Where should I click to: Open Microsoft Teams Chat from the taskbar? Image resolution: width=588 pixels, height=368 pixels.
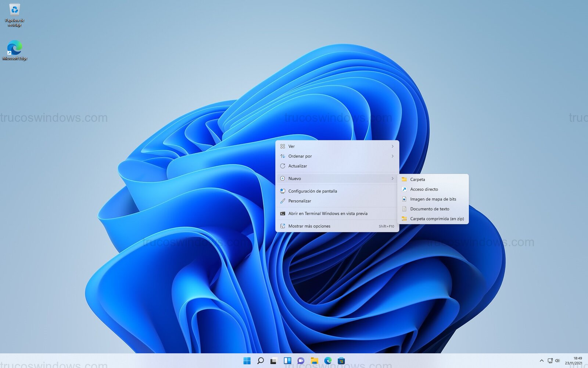click(x=301, y=361)
